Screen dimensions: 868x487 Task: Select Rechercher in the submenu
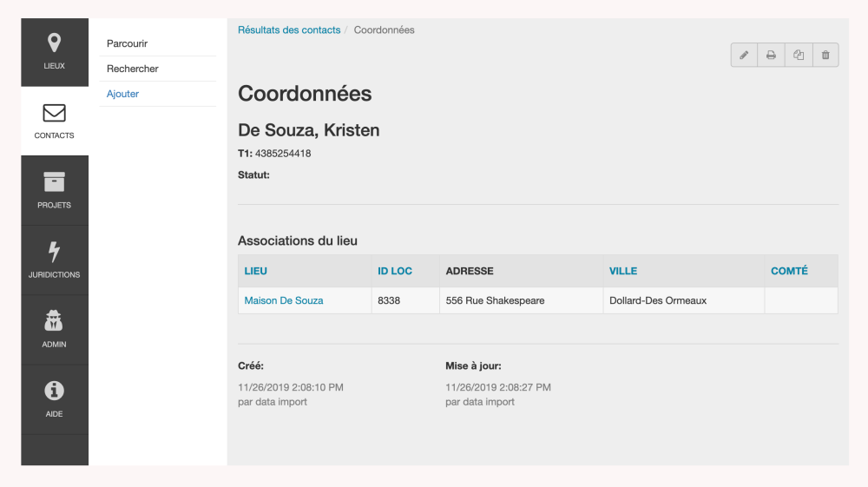(x=133, y=69)
